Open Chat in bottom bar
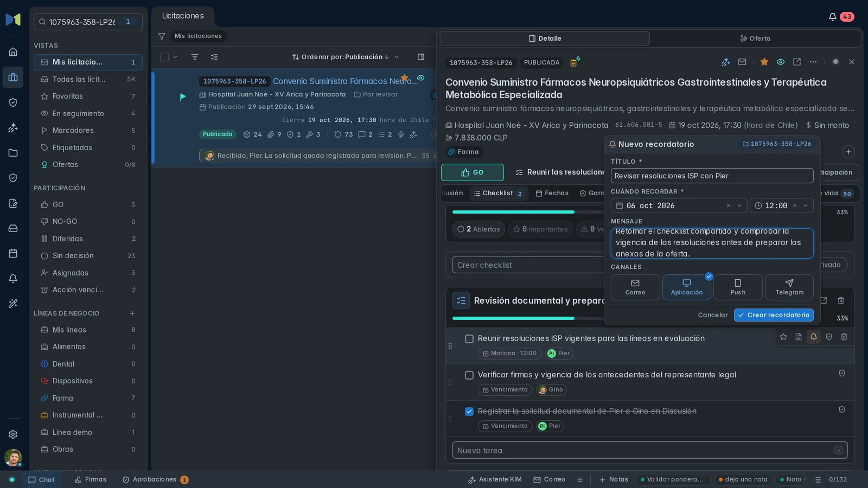 tap(41, 480)
